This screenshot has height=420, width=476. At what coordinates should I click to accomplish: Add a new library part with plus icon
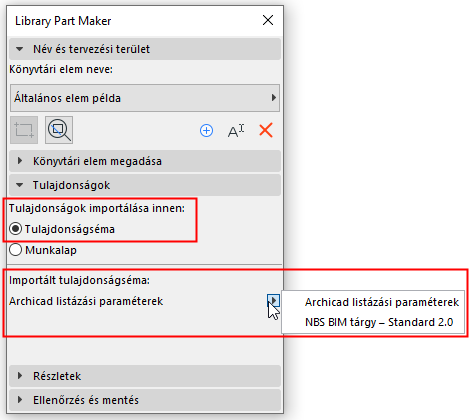pos(206,130)
